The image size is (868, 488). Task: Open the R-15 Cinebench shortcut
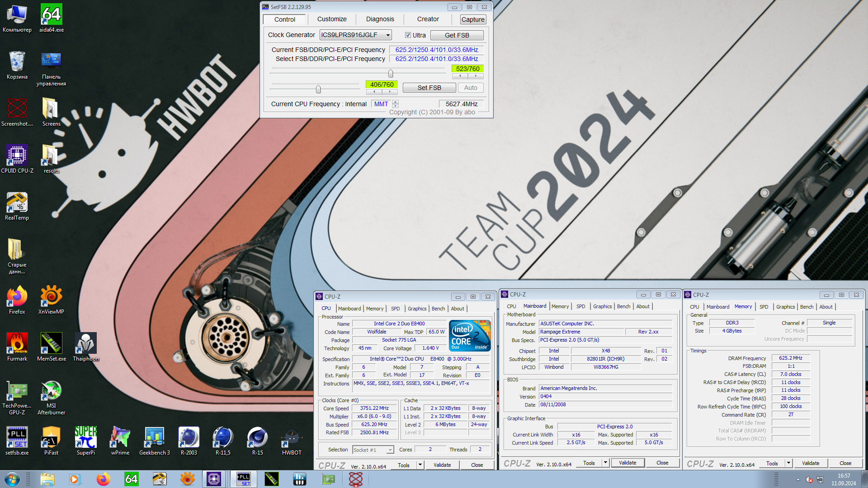point(257,441)
